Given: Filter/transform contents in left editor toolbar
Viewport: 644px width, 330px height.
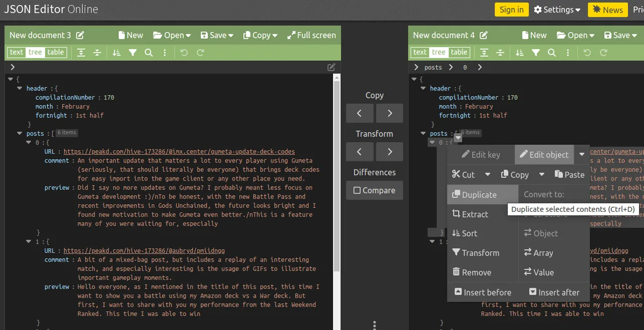Looking at the screenshot, I should (x=133, y=52).
